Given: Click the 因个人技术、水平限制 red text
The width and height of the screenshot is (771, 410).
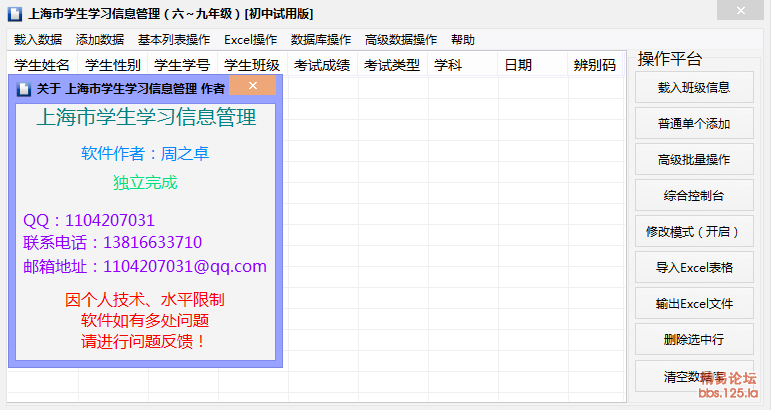Looking at the screenshot, I should tap(145, 299).
